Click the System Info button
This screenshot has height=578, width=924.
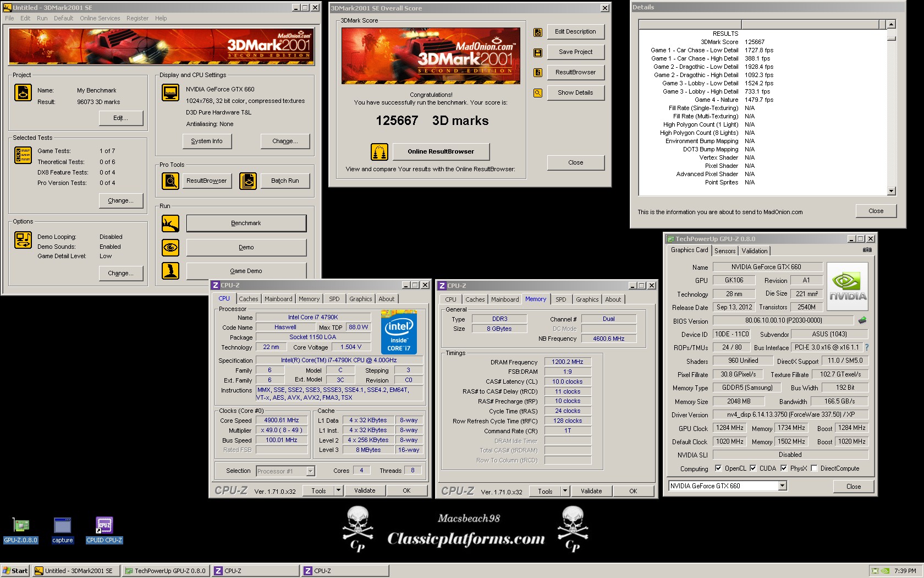point(207,141)
